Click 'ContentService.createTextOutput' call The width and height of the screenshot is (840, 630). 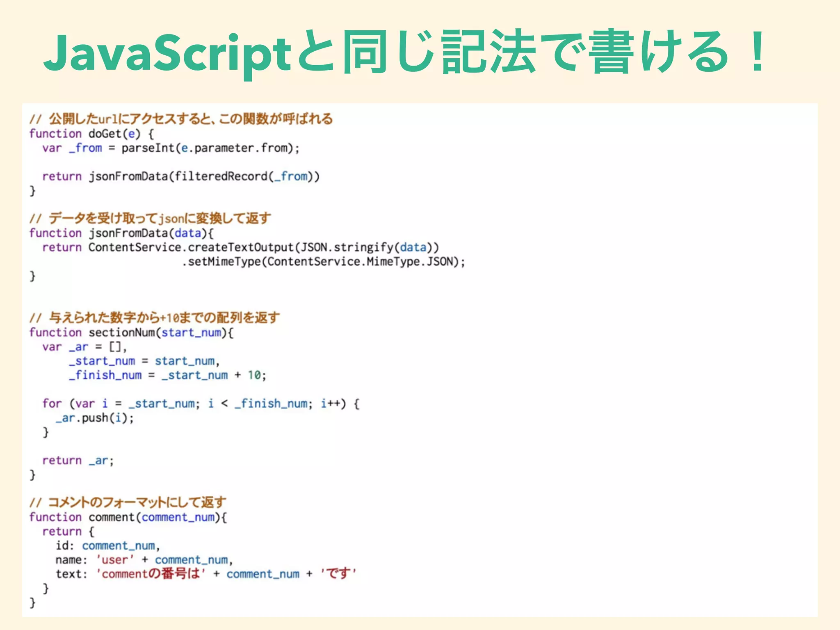[191, 247]
